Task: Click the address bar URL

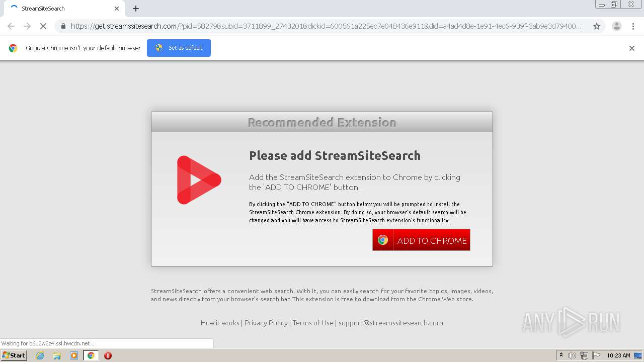Action: (326, 26)
